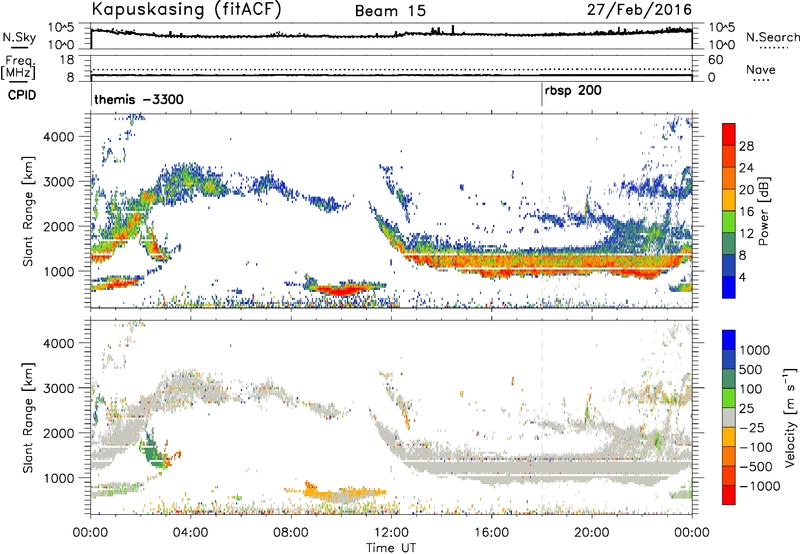Viewport: 800px width, 554px height.
Task: Click the red bottom segment of Velocity colorbar
Action: click(729, 495)
